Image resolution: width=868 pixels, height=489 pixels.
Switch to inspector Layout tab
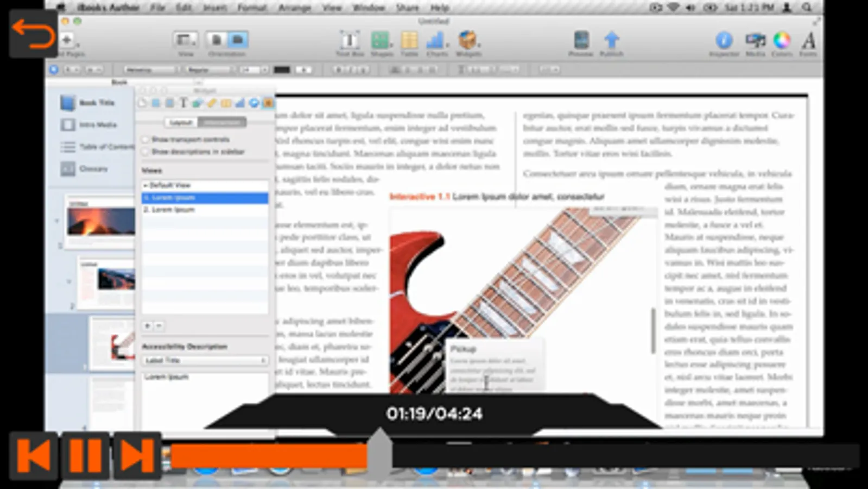click(181, 122)
